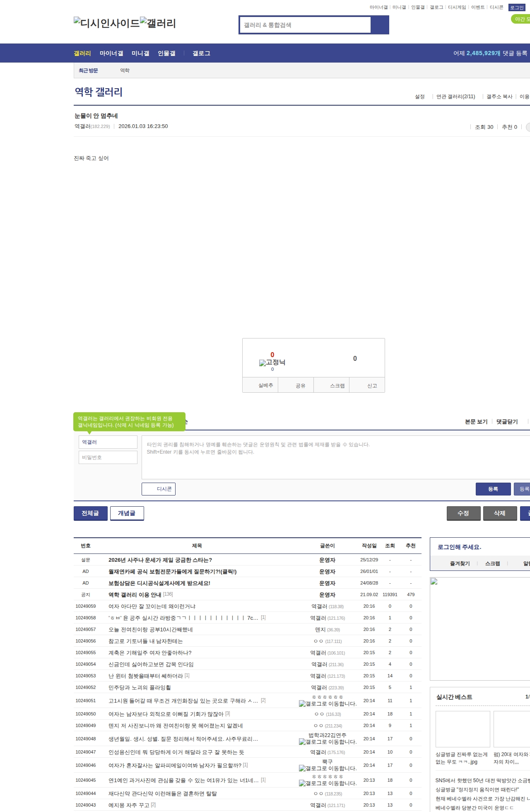Image resolution: width=530 pixels, height=812 pixels.
Task: Click the blue search button beside the search box
Action: 380,25
